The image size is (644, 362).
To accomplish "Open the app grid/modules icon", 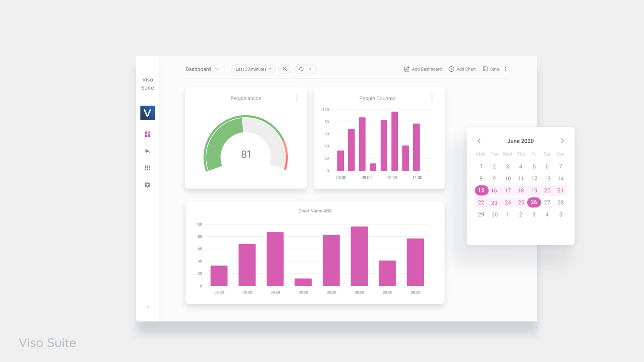I will pyautogui.click(x=147, y=168).
